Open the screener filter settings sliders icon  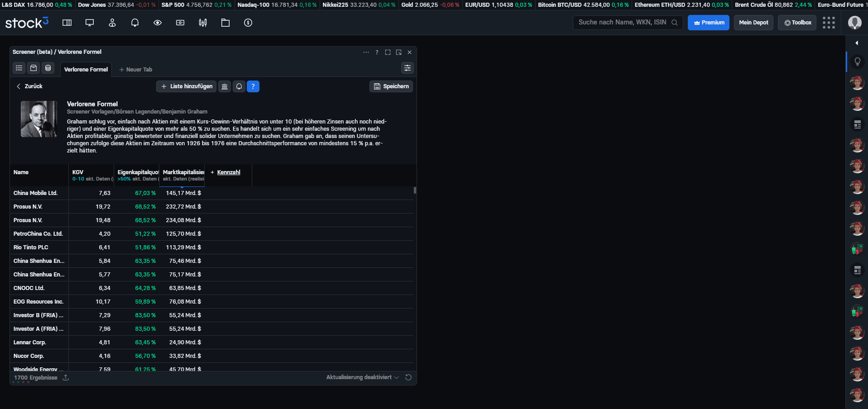pos(408,68)
